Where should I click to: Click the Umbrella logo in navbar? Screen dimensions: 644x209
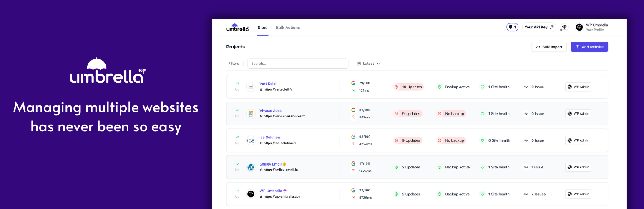238,28
